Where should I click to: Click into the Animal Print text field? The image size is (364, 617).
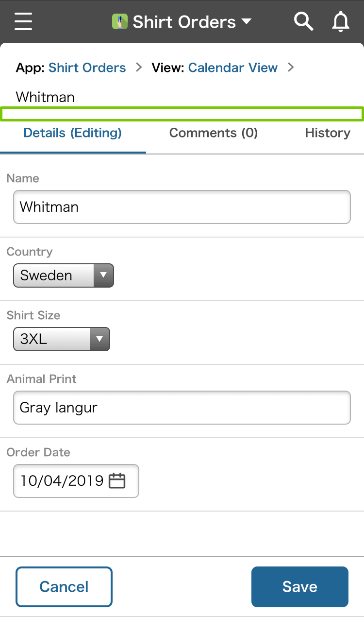pyautogui.click(x=182, y=408)
